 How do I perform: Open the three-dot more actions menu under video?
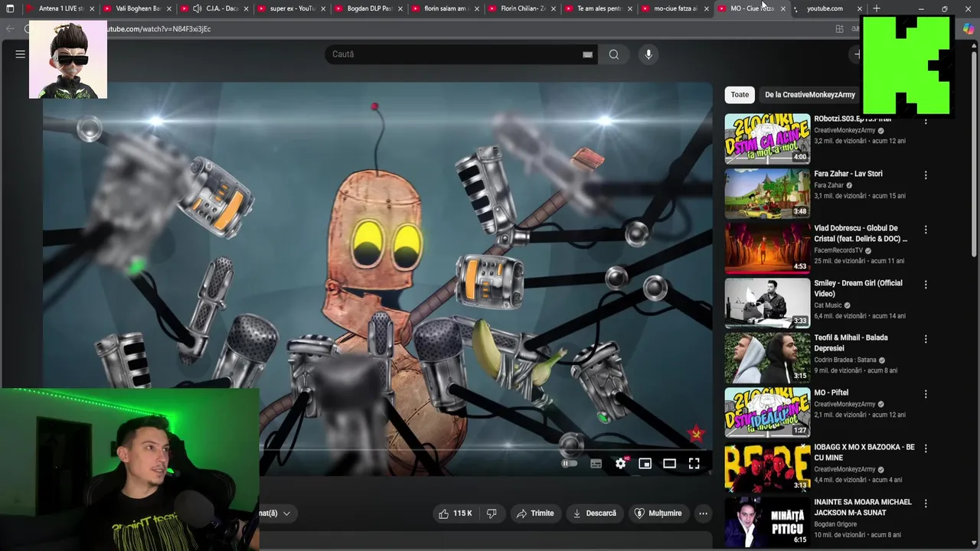click(x=703, y=514)
